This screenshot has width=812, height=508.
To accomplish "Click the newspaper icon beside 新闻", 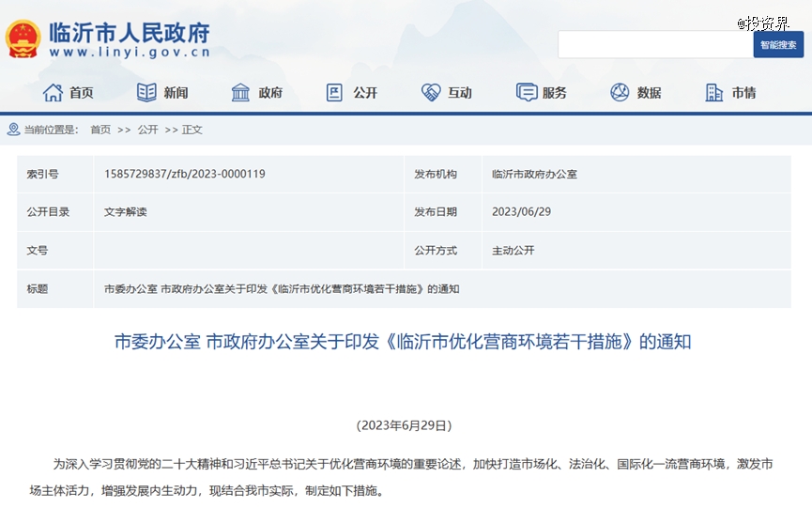I will pyautogui.click(x=146, y=93).
